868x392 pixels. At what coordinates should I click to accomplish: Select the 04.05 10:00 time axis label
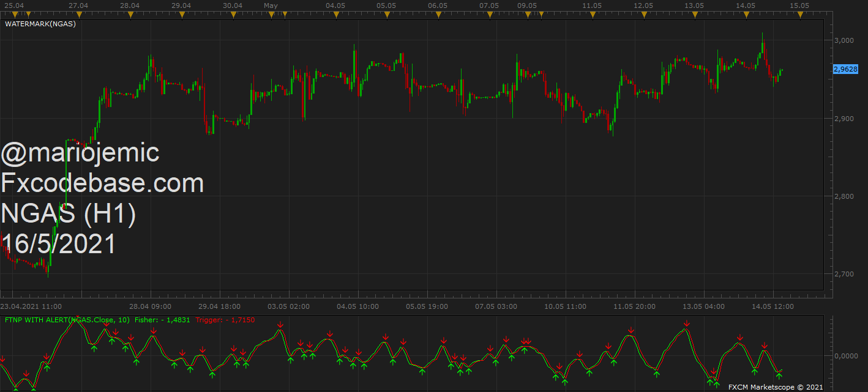pos(358,306)
